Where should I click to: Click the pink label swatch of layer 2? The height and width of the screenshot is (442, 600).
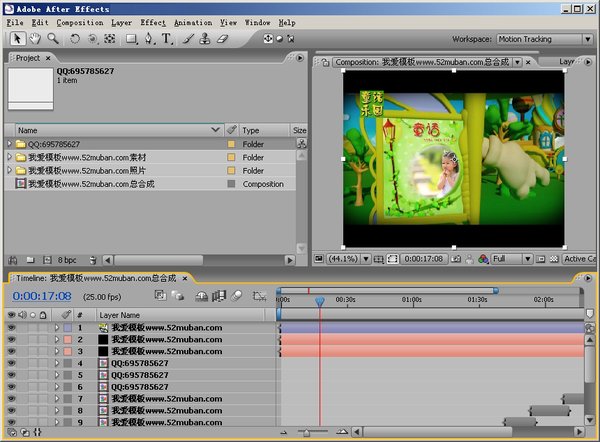68,339
